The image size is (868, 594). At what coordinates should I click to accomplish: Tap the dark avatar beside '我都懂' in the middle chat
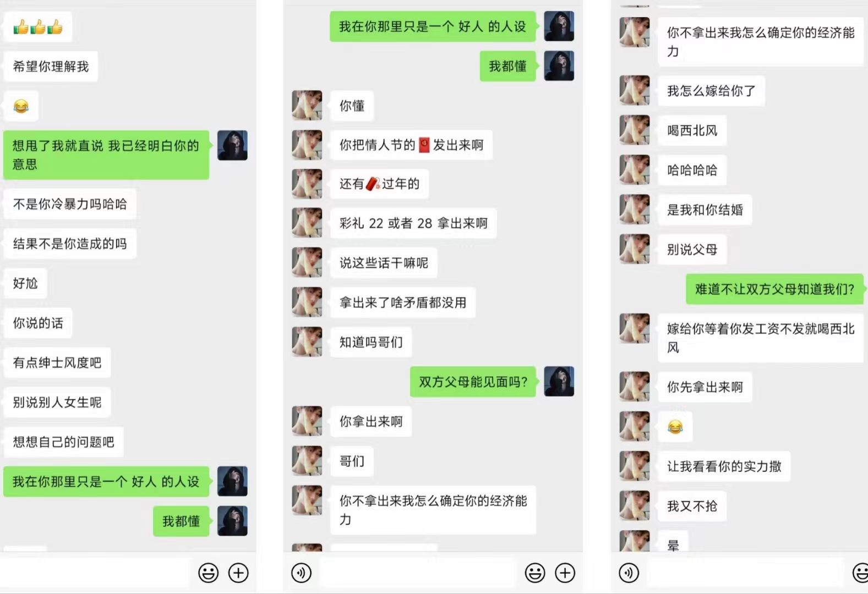click(x=559, y=66)
